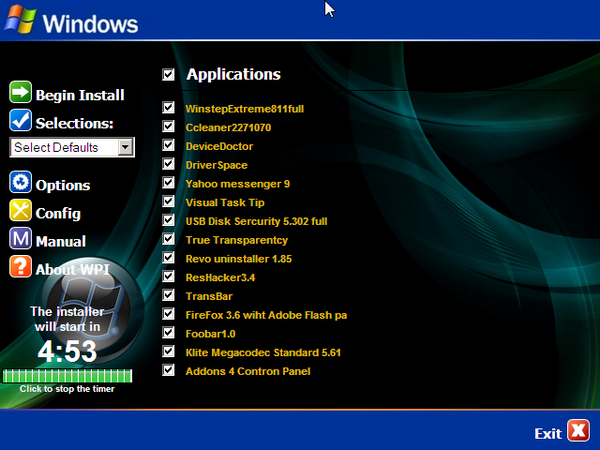Select the ResHacker3.4 entry

(x=220, y=277)
